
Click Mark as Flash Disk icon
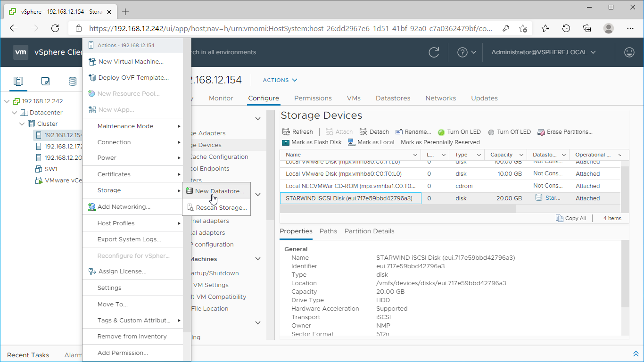[286, 142]
